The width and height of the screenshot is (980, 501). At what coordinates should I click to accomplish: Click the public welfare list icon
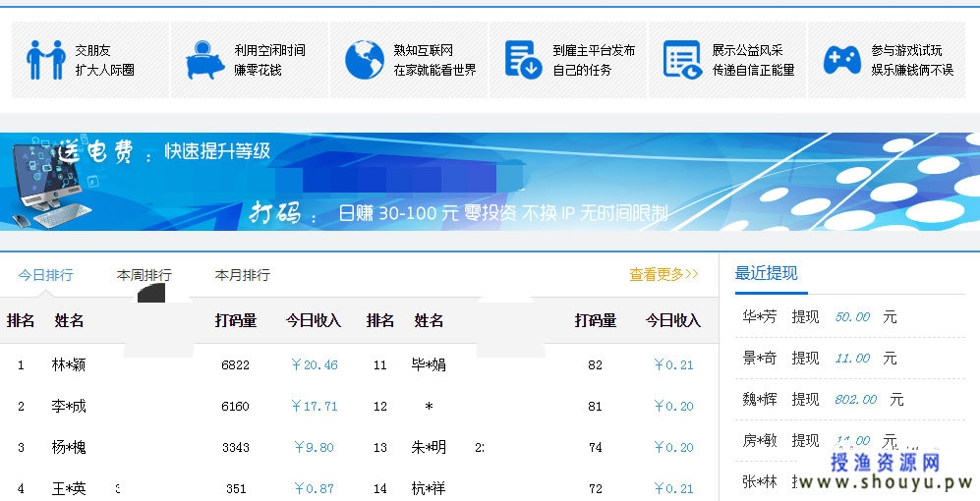682,60
